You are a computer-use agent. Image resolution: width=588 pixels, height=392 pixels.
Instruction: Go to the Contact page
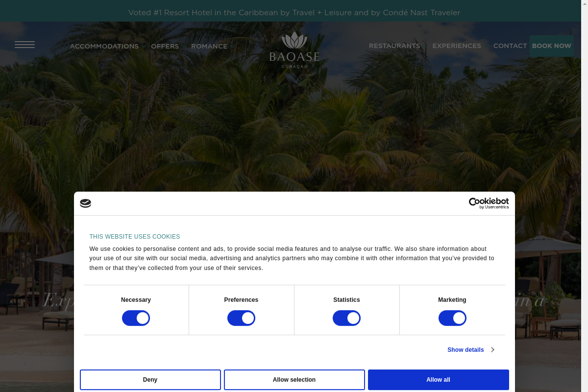(x=510, y=46)
